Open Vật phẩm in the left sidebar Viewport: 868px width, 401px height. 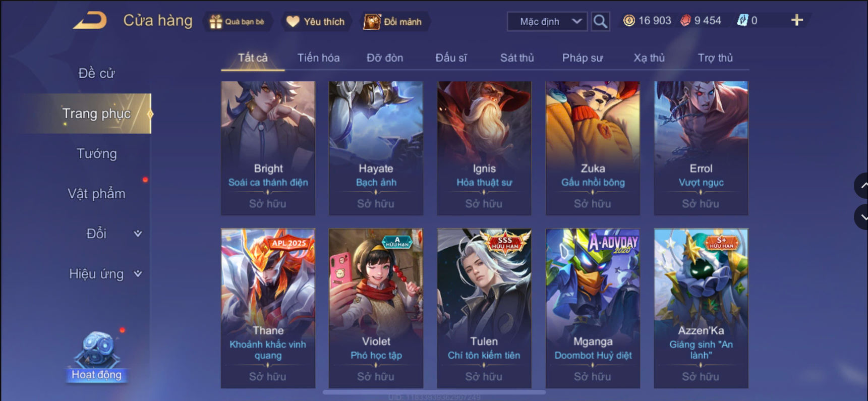(x=96, y=194)
